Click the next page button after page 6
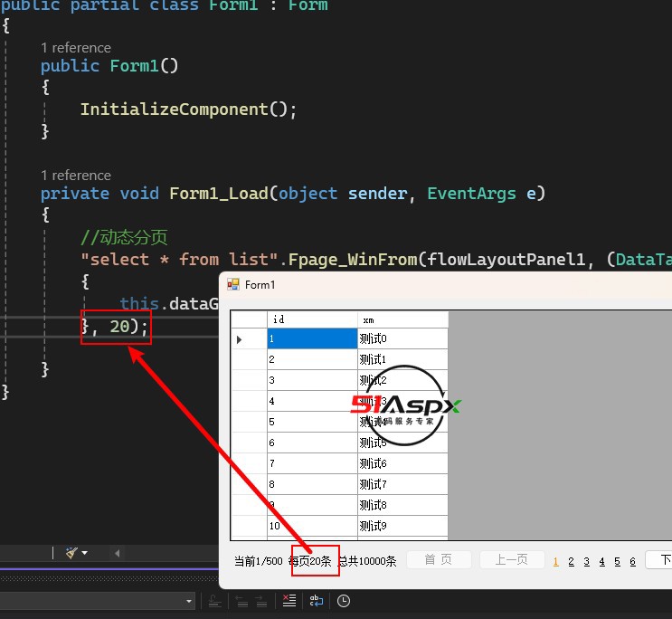The image size is (672, 619). click(x=658, y=559)
